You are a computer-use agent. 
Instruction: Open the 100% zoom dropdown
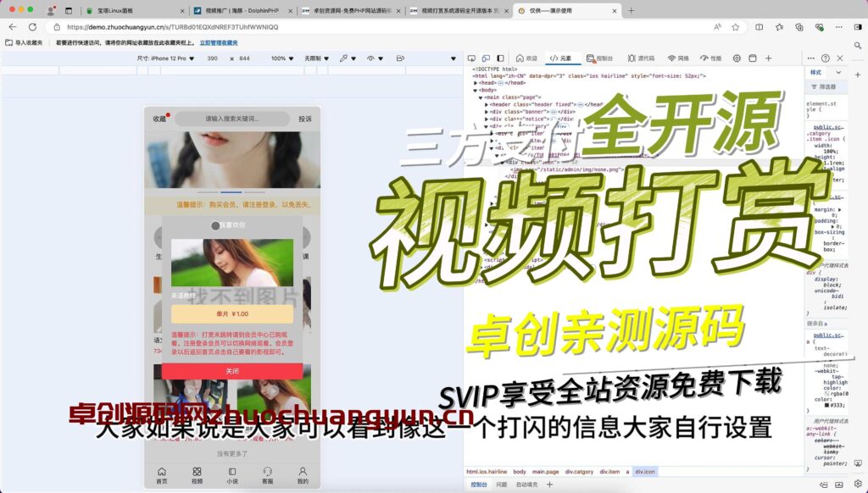point(281,58)
